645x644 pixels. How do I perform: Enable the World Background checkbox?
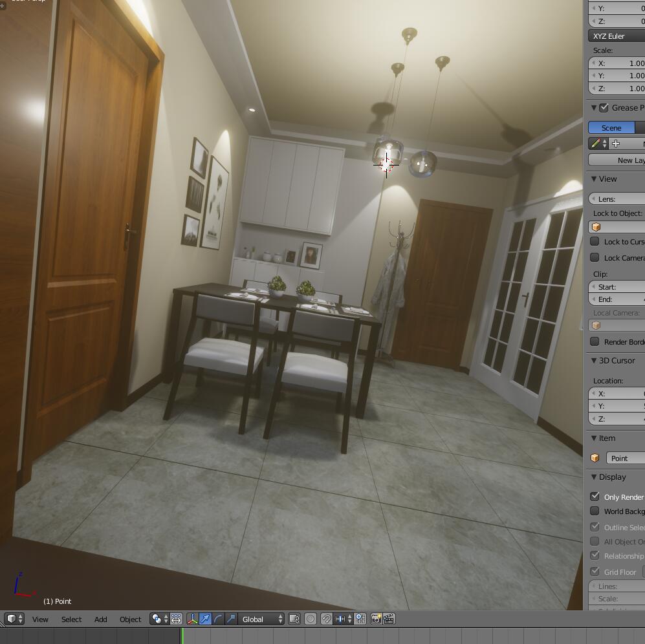pos(595,511)
